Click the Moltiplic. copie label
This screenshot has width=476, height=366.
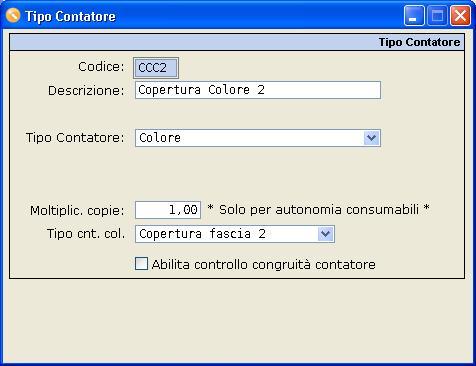(x=77, y=211)
